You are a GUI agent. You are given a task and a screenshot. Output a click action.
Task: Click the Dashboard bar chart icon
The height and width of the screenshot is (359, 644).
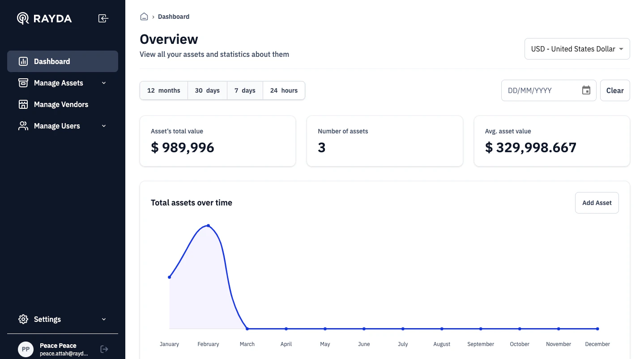point(23,61)
